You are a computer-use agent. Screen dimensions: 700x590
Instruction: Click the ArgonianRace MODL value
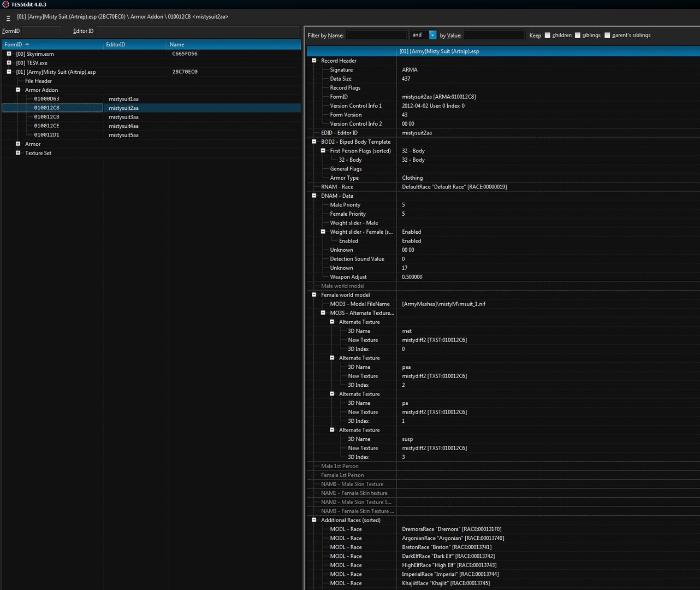453,538
